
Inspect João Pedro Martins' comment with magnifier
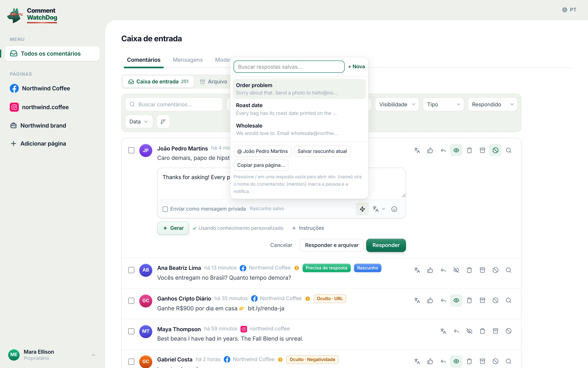coord(509,150)
